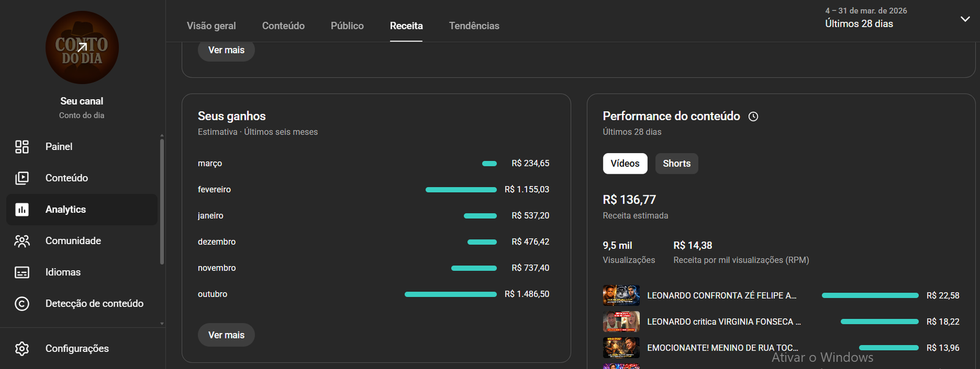Click the R$ 14,38 RPM value
Image resolution: width=980 pixels, height=369 pixels.
[693, 245]
